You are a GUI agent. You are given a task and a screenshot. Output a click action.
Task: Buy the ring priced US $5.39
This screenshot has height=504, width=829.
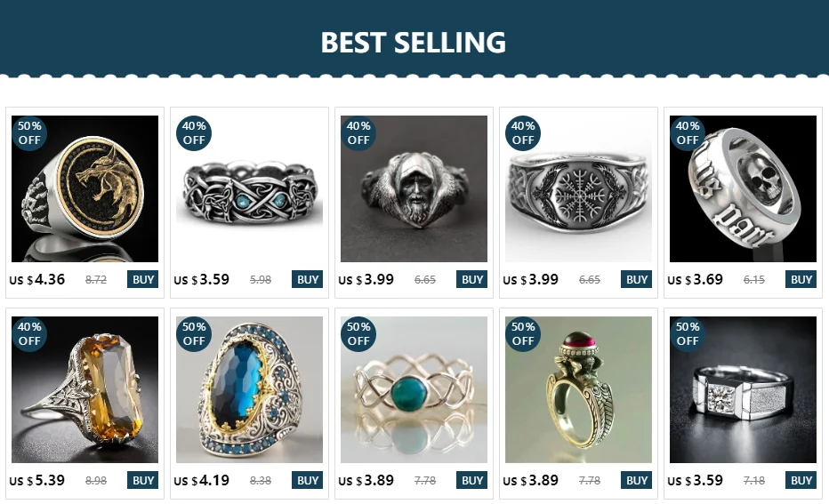pyautogui.click(x=142, y=480)
